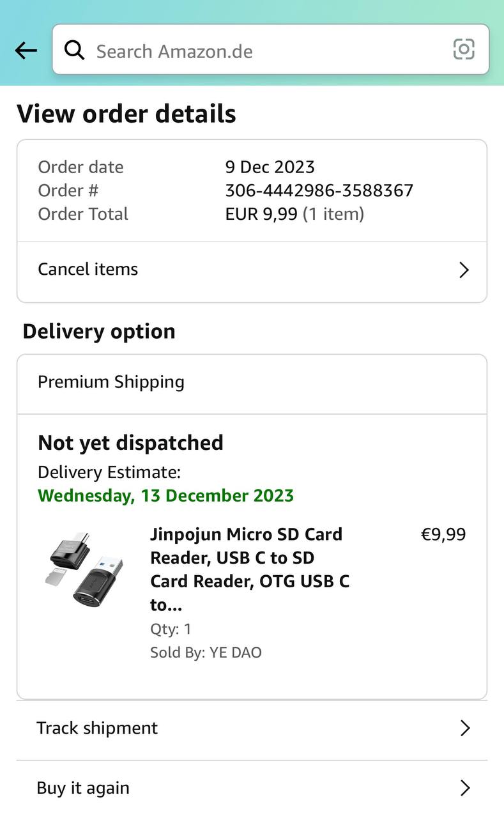The image size is (504, 818).
Task: Tap the back arrow icon
Action: click(x=26, y=50)
